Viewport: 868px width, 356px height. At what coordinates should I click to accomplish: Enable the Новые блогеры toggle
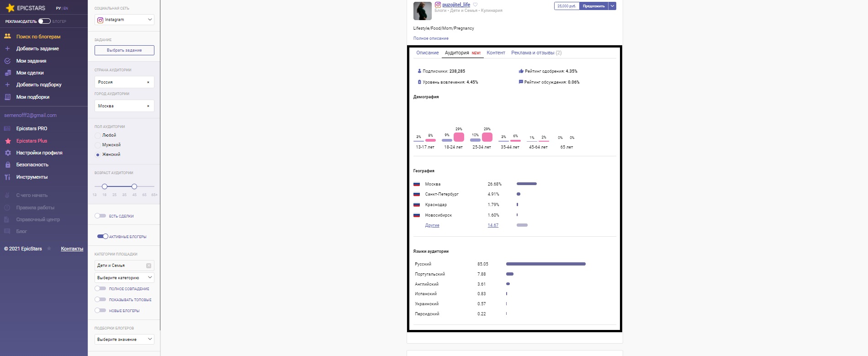[x=101, y=310]
